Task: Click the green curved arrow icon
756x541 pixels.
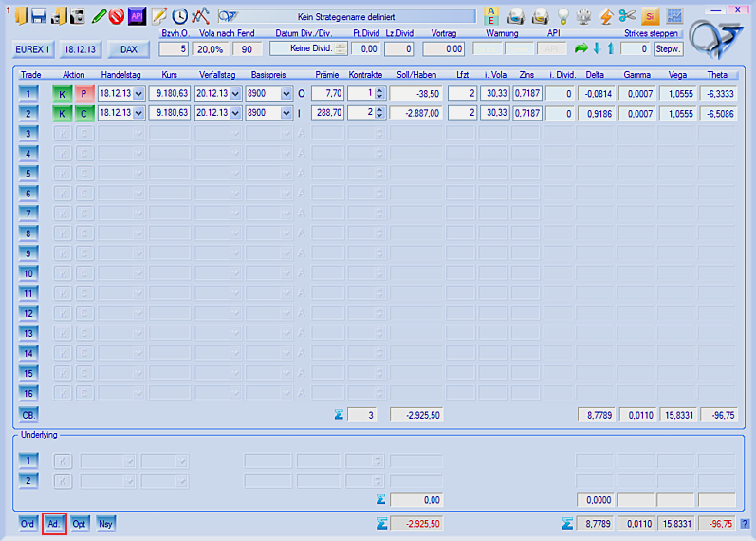Action: [x=581, y=48]
